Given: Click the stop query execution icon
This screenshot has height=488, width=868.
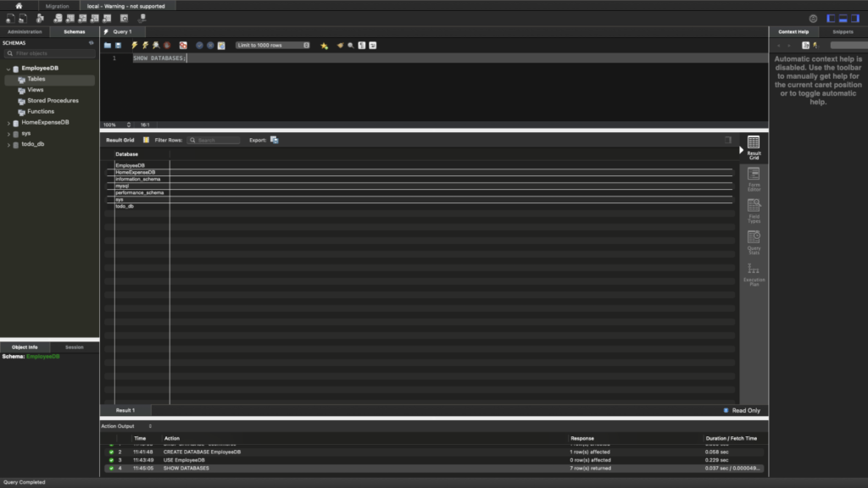Looking at the screenshot, I should pyautogui.click(x=167, y=45).
